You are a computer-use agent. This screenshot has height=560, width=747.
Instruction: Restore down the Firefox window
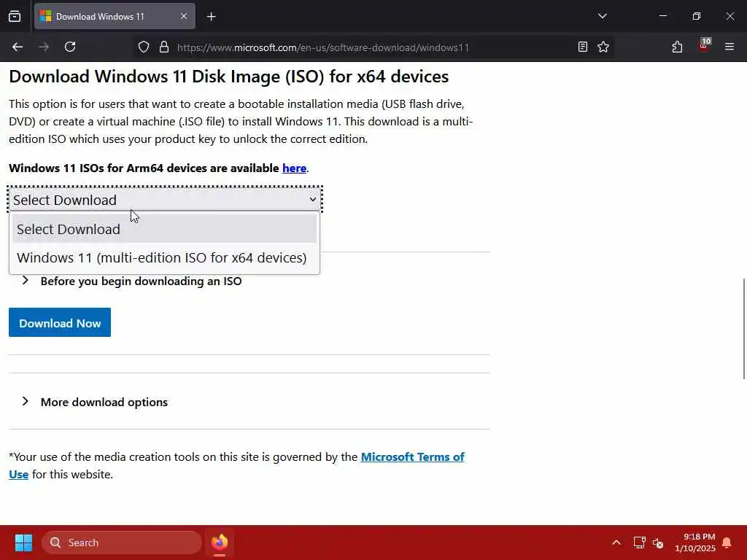pos(696,16)
